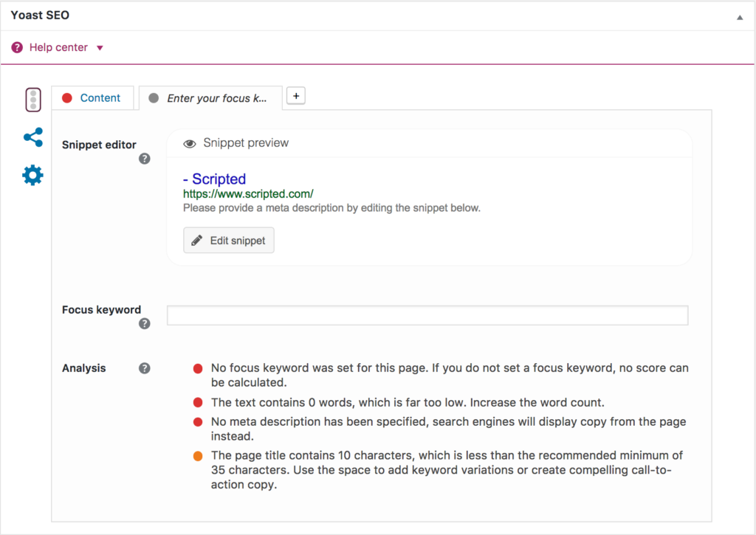Toggle the Snippet preview eye icon
756x535 pixels.
(190, 144)
